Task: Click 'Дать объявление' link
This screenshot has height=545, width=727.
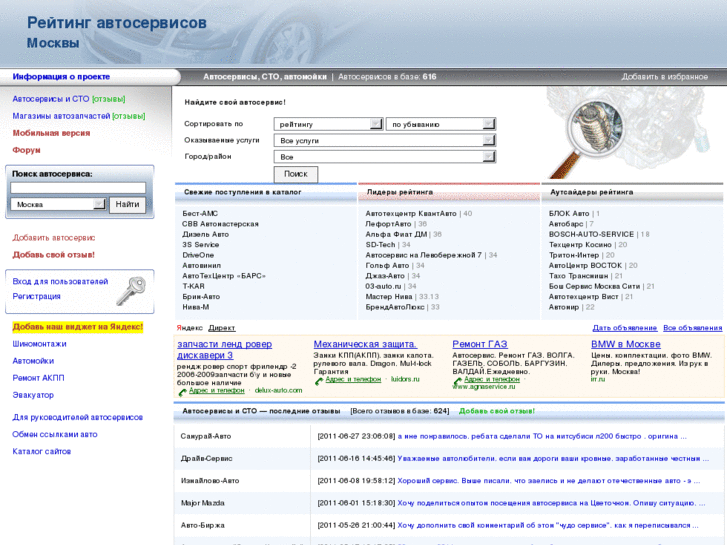Action: click(x=625, y=328)
